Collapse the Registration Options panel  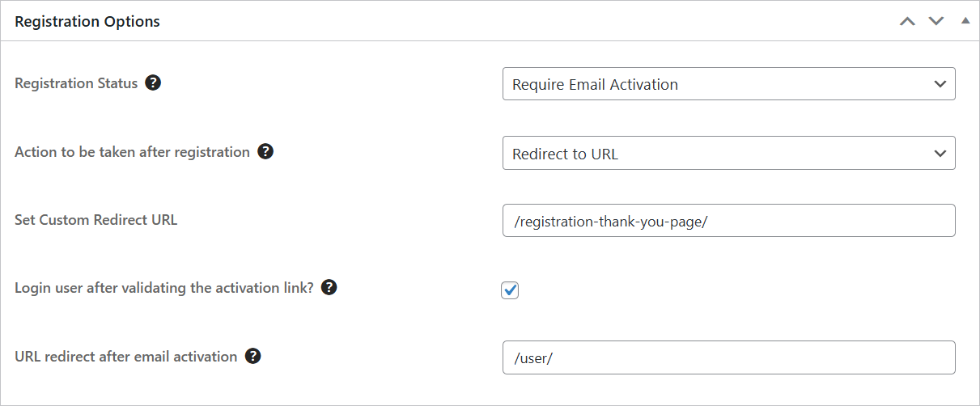tap(965, 21)
